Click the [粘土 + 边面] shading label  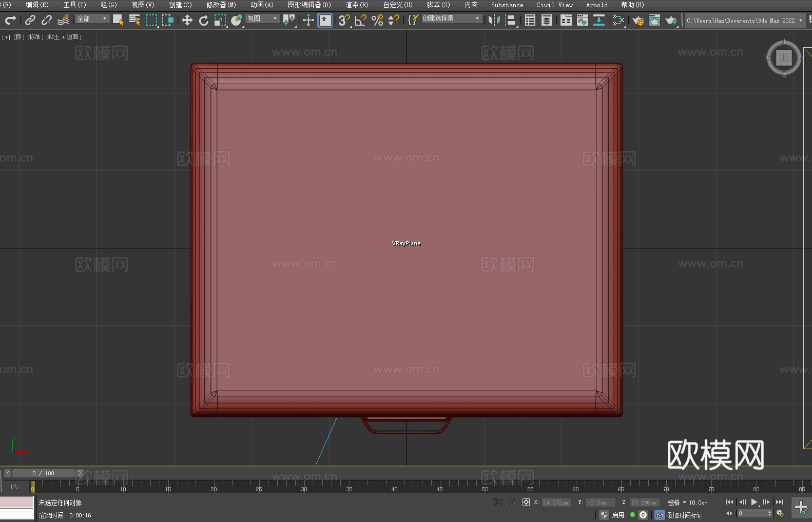coord(64,37)
